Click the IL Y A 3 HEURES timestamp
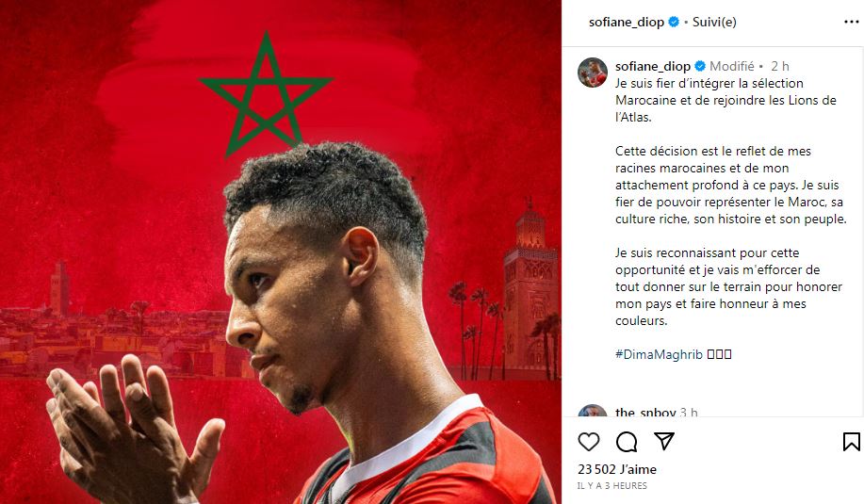864x504 pixels. pyautogui.click(x=612, y=486)
